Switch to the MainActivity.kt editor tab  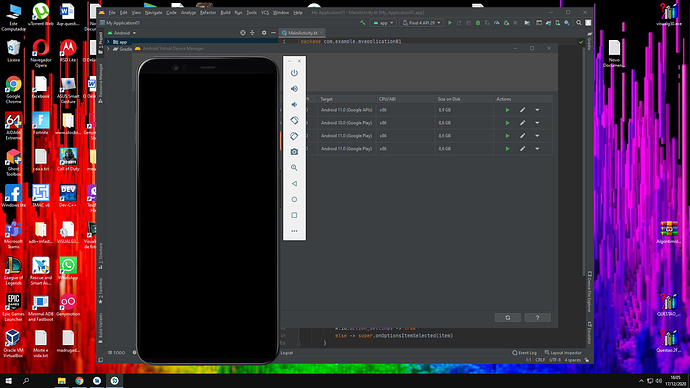[302, 33]
